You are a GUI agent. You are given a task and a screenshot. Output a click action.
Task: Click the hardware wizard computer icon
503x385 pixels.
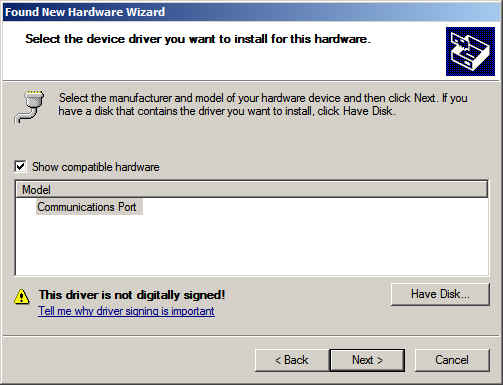pyautogui.click(x=470, y=51)
